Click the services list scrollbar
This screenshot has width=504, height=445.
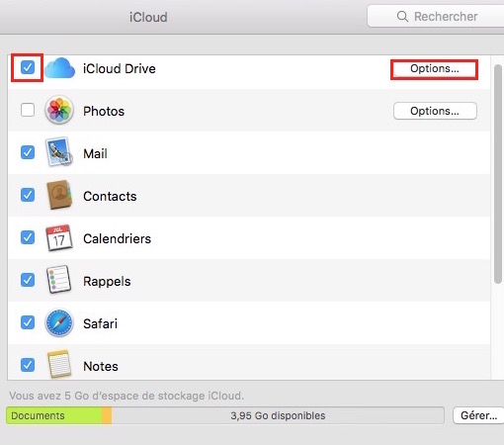pyautogui.click(x=498, y=174)
